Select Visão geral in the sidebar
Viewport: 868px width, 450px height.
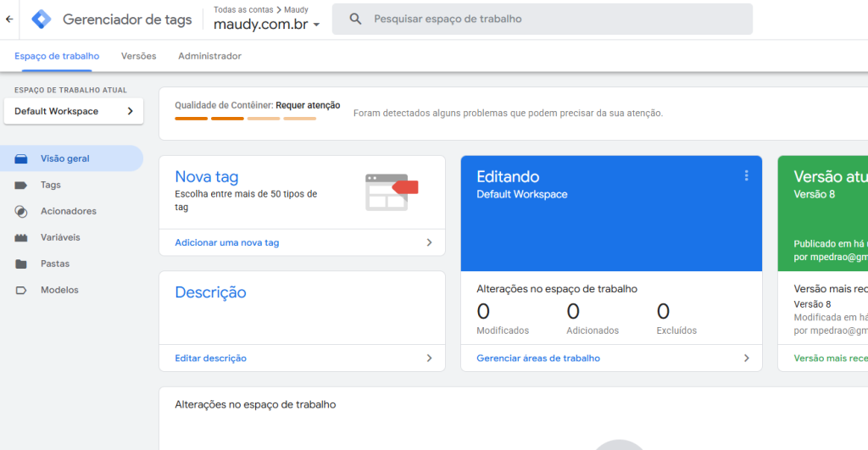71,158
